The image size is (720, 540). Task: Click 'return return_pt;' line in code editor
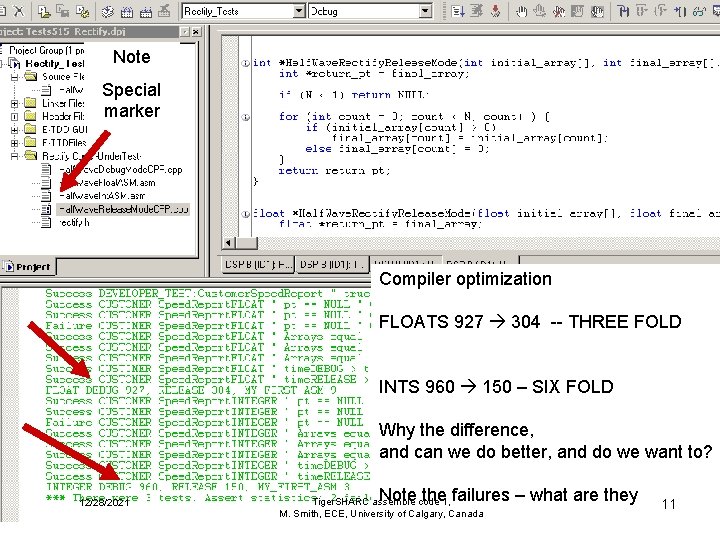334,171
